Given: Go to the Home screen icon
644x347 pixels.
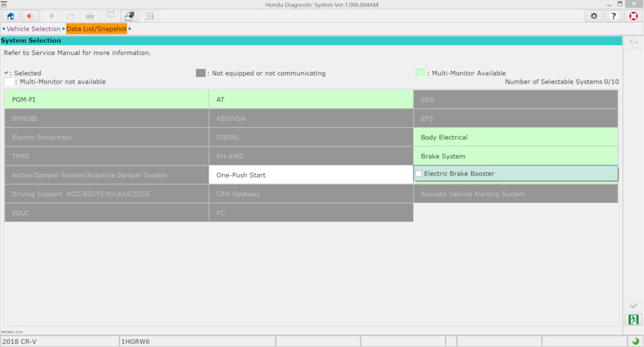Looking at the screenshot, I should pyautogui.click(x=10, y=16).
